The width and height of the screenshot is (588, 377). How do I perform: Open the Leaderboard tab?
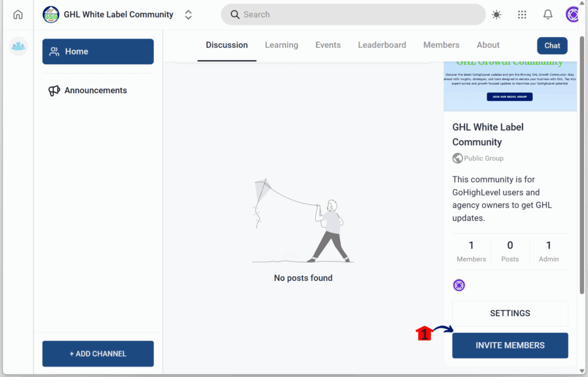pos(382,45)
